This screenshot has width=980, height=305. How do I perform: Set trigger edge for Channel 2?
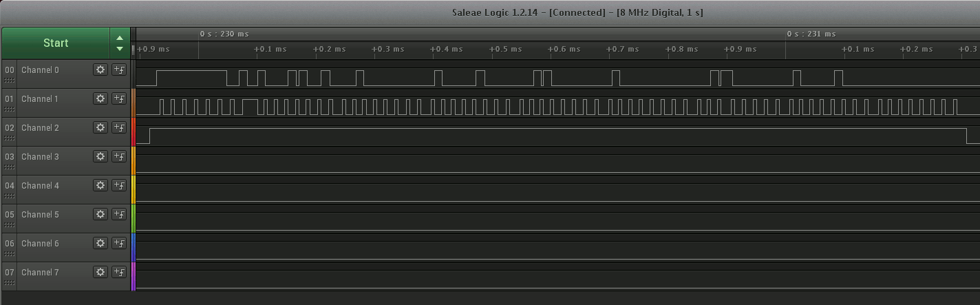(119, 127)
